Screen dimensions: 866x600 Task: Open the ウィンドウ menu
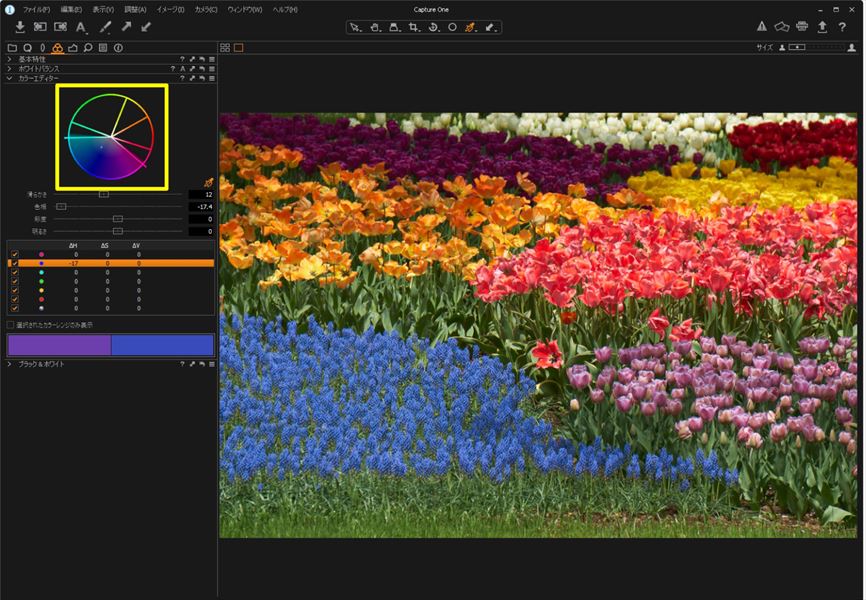click(x=245, y=10)
